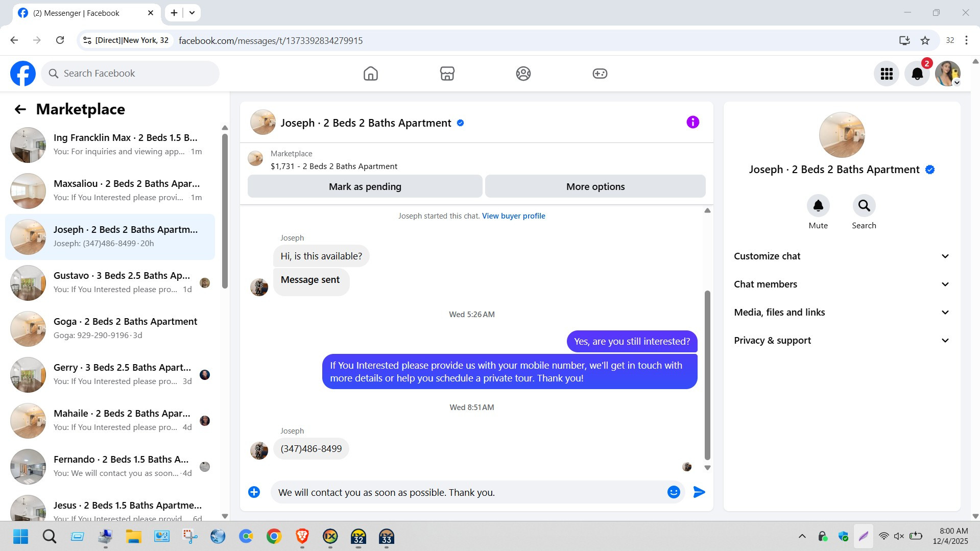
Task: Select Joseph 2 Beds 2 Baths conversation
Action: click(x=110, y=237)
